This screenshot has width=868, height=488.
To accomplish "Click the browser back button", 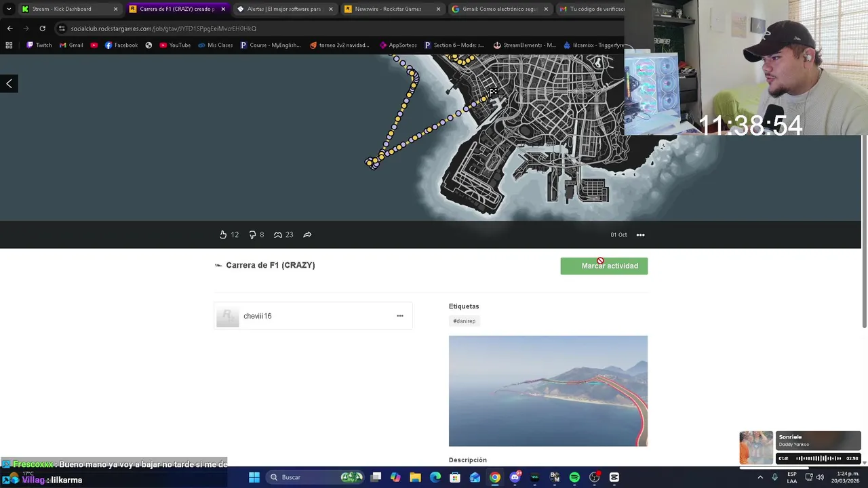I will 9,28.
